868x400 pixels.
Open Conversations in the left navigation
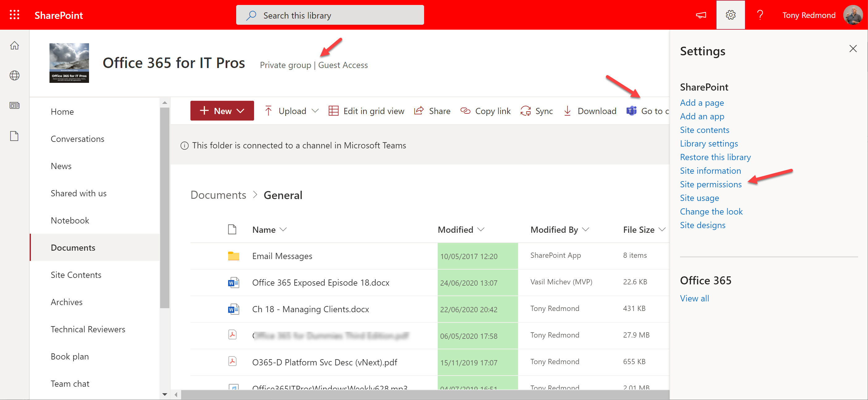tap(77, 139)
